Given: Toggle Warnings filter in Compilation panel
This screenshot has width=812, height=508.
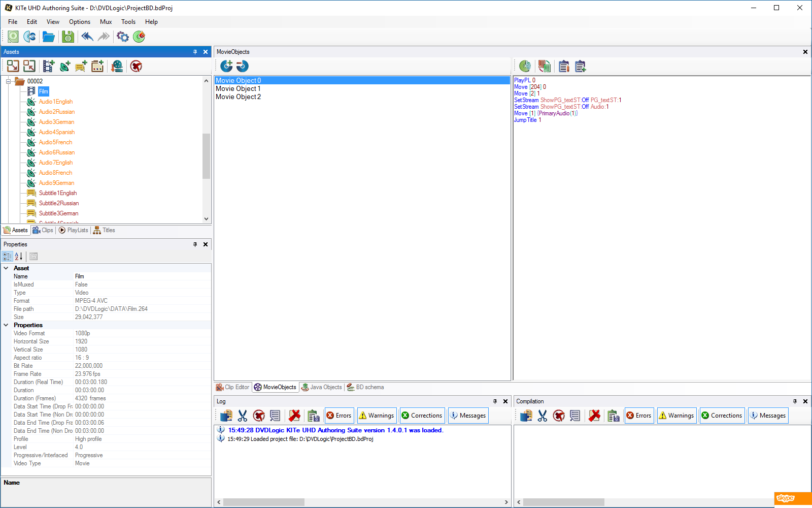Looking at the screenshot, I should [676, 416].
